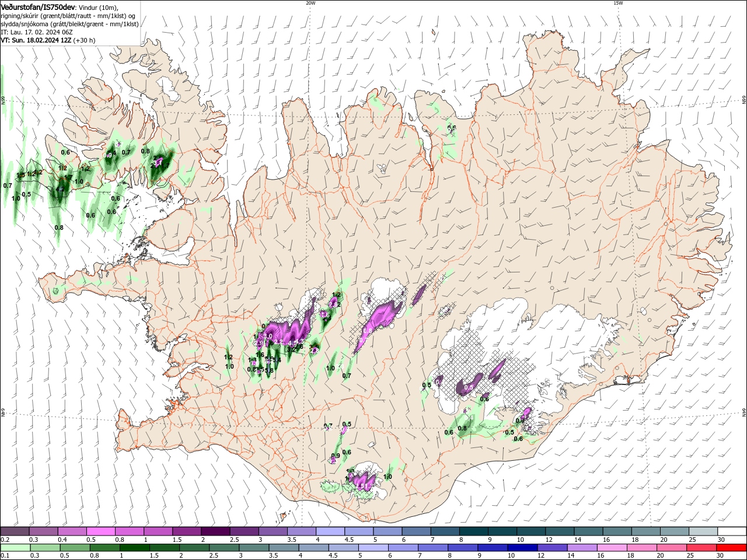Click dark teal snow swatch between 8 and 9
This screenshot has height=560, width=747.
(474, 531)
